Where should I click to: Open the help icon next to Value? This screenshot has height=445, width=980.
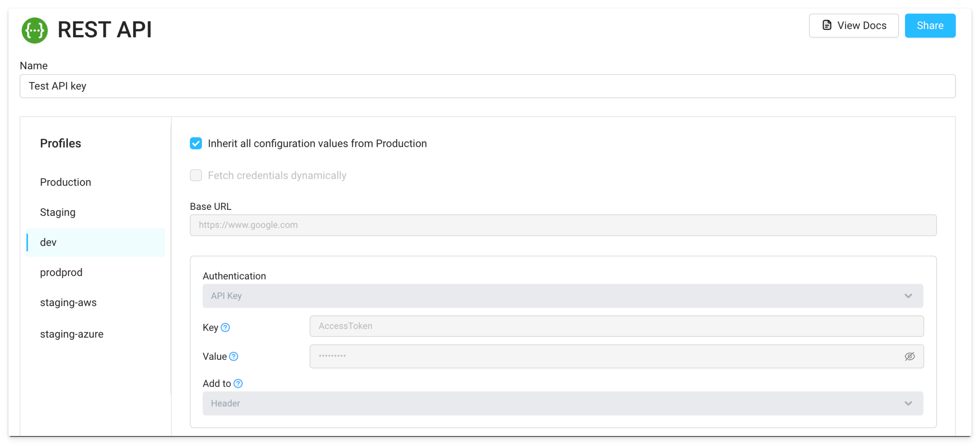coord(234,356)
